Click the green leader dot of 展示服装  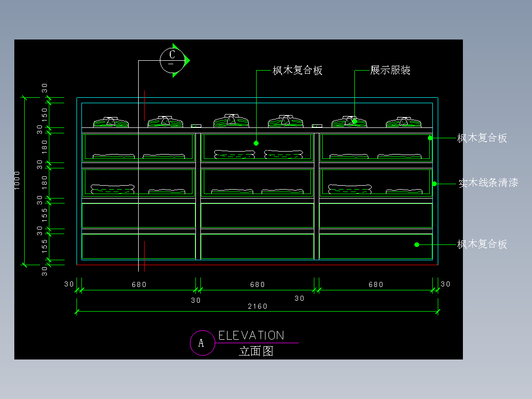(x=354, y=121)
